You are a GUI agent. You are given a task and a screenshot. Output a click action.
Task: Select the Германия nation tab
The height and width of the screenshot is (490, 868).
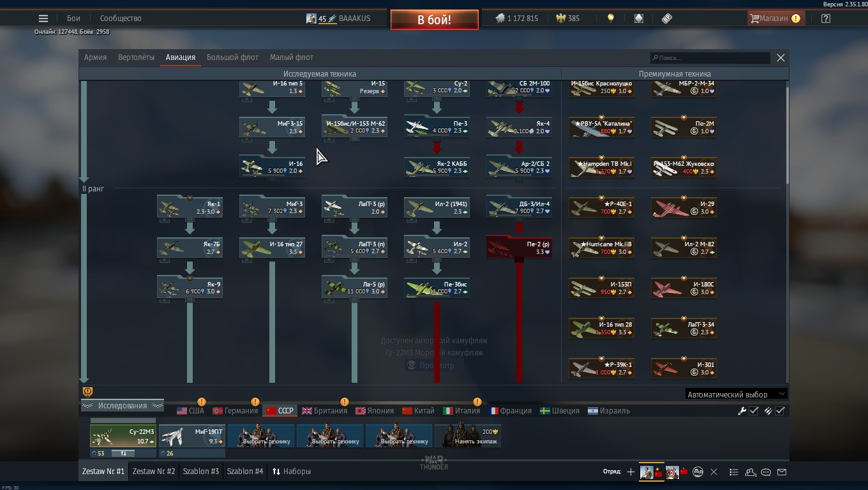click(x=235, y=411)
